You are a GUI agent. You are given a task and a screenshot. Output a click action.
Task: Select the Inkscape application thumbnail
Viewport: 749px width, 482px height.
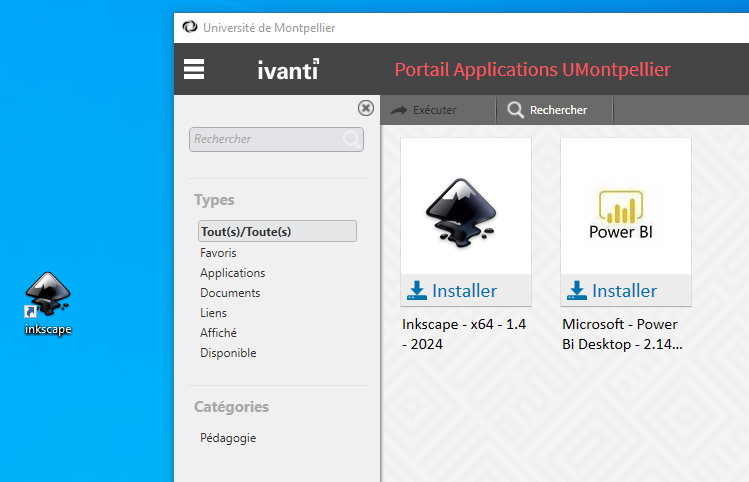pyautogui.click(x=465, y=206)
